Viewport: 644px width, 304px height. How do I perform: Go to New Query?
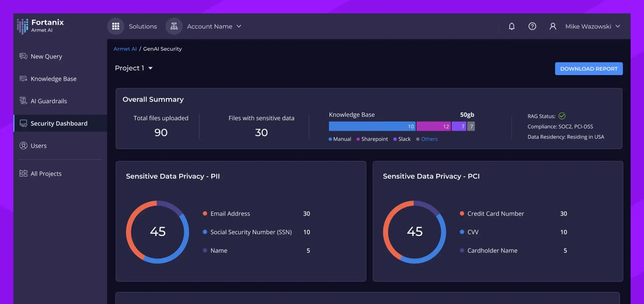[x=60, y=56]
